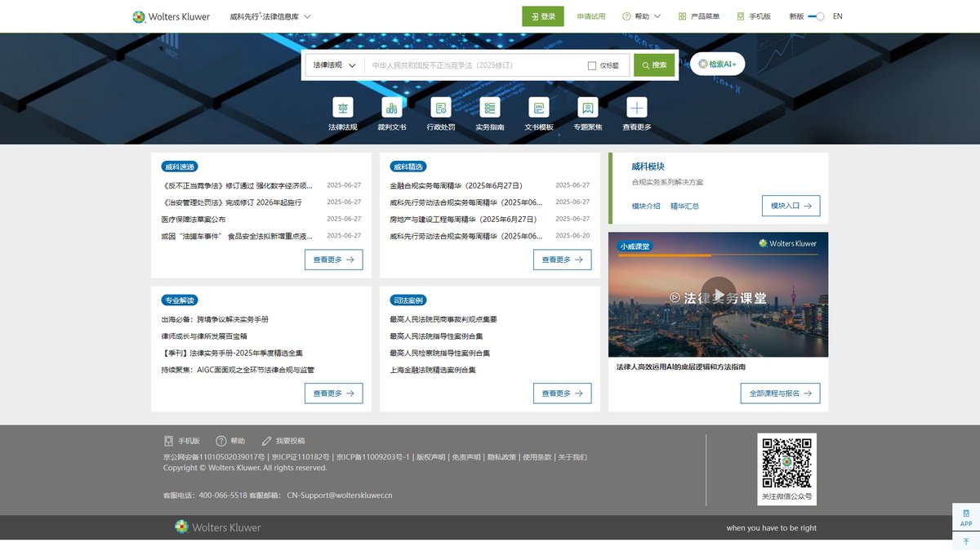The width and height of the screenshot is (980, 551).
Task: Open 法律人高效运用AI的底层逻辑和方法指南 title
Action: (681, 367)
